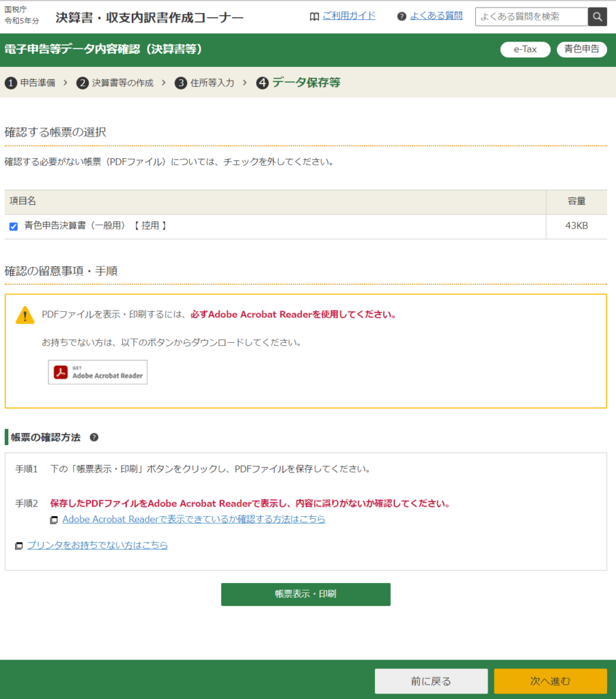The width and height of the screenshot is (616, 699).
Task: Click the question mark icon beside よくある質問
Action: click(402, 16)
